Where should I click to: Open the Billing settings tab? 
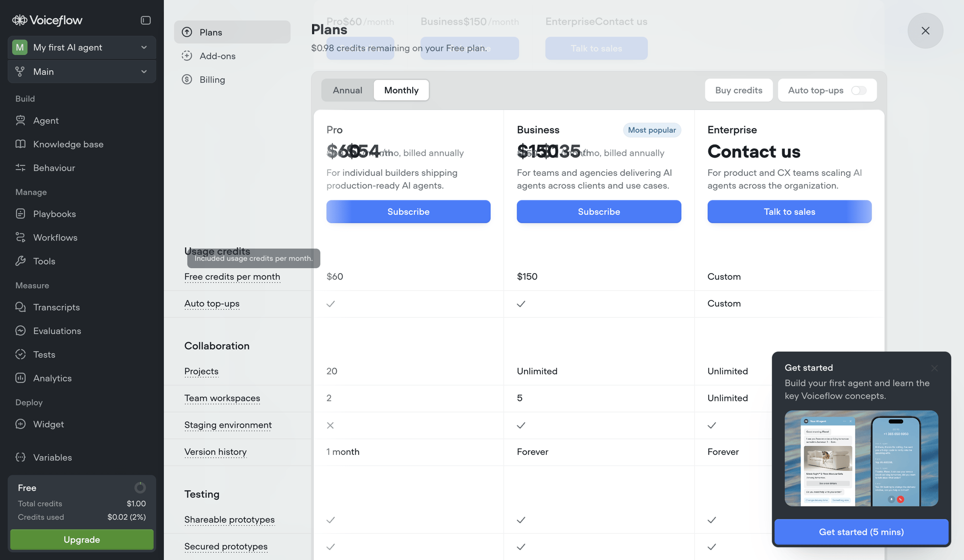pyautogui.click(x=232, y=79)
